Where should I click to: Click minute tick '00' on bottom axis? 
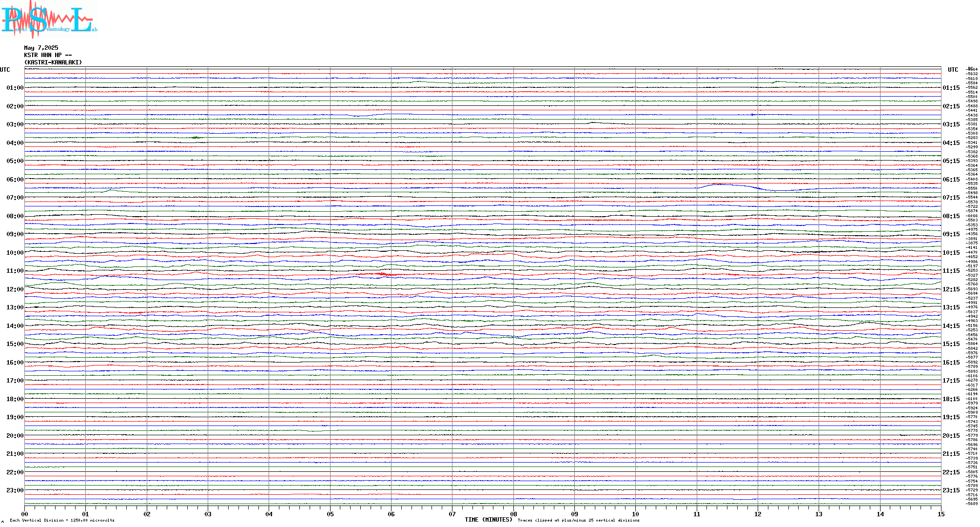coord(24,514)
